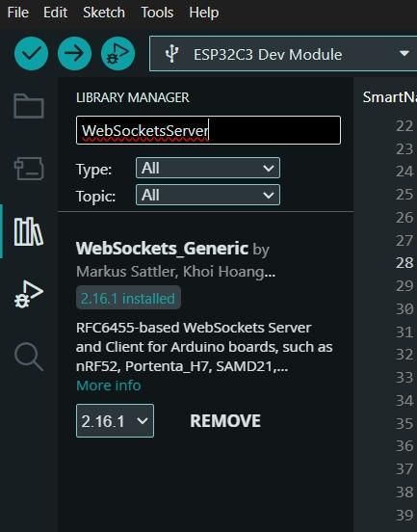417x532 pixels.
Task: Open the Search magnifier in sidebar
Action: point(29,357)
